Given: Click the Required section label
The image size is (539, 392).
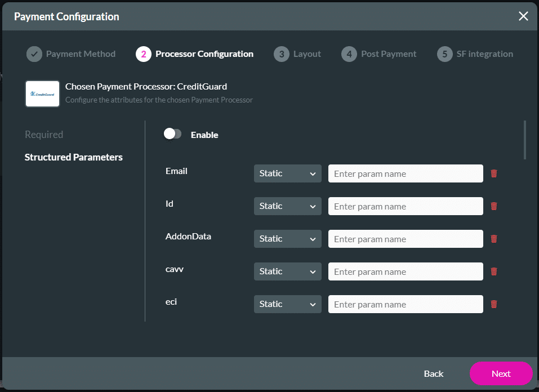Looking at the screenshot, I should (43, 135).
